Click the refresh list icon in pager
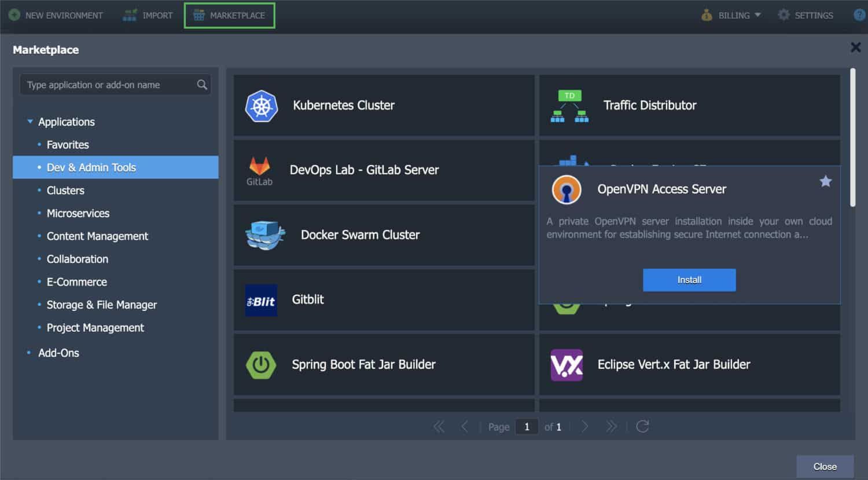 [x=642, y=427]
